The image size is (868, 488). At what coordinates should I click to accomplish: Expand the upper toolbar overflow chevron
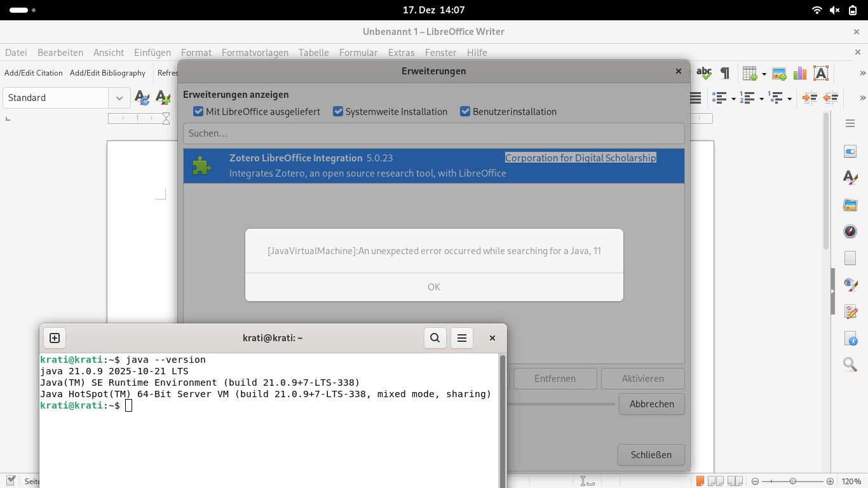click(x=862, y=73)
